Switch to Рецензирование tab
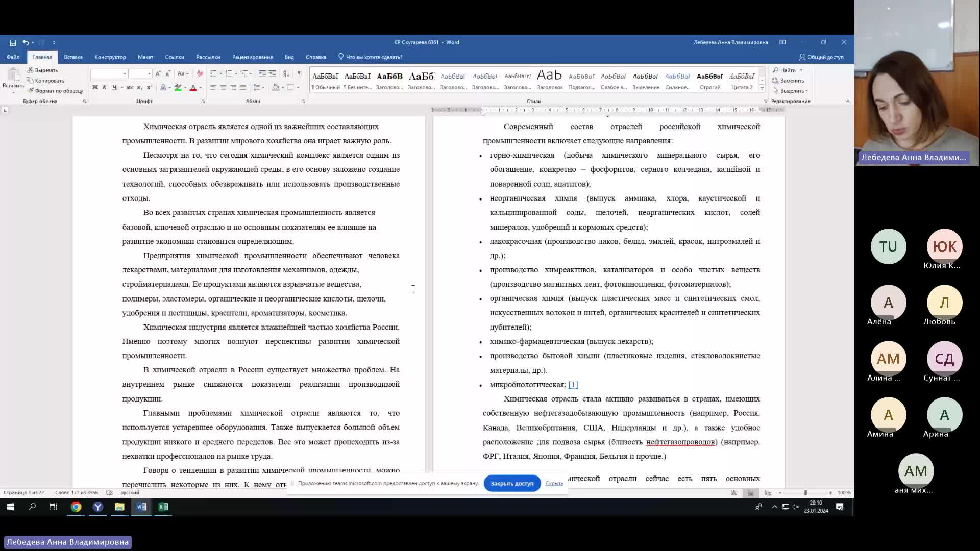This screenshot has width=980, height=551. click(x=252, y=57)
